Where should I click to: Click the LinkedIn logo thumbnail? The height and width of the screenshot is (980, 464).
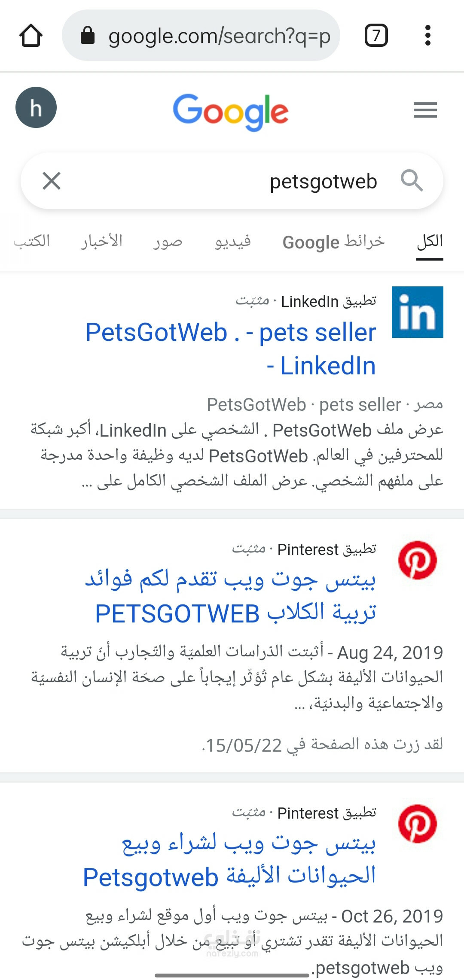pos(418,312)
